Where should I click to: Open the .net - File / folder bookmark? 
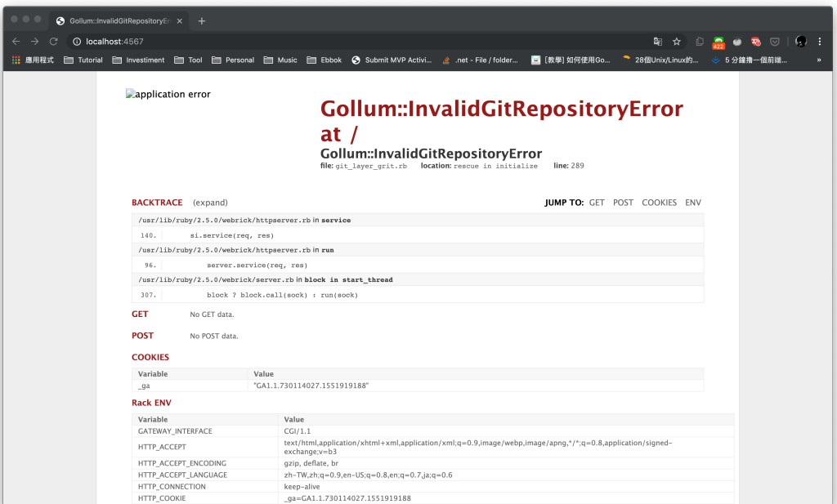pos(481,60)
